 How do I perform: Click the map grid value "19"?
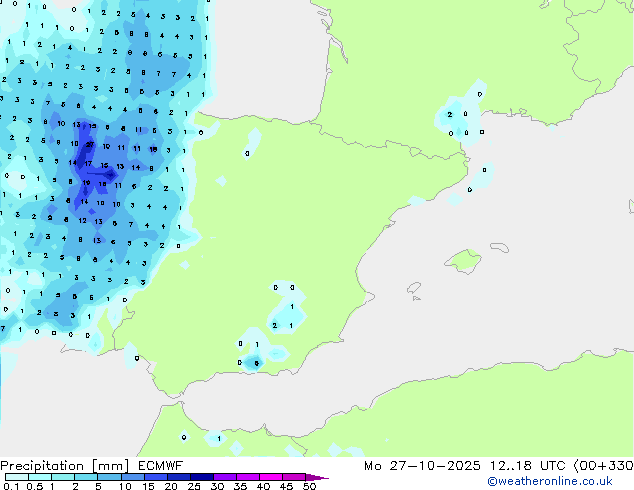click(87, 183)
